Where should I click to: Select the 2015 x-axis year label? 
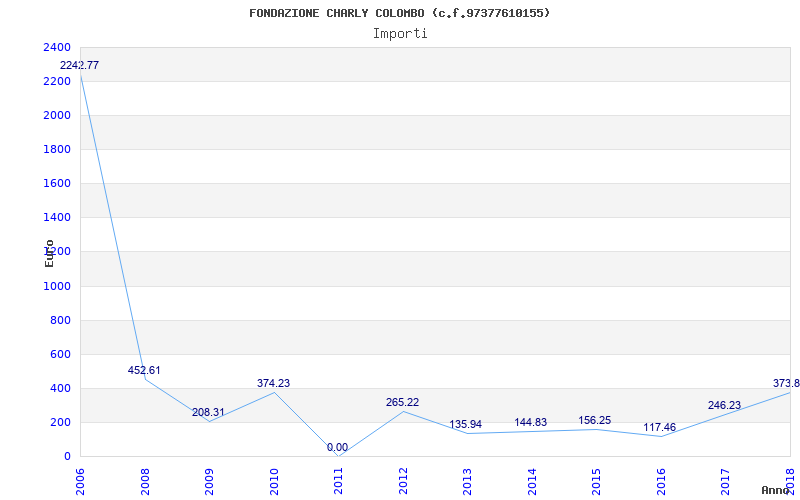[596, 481]
